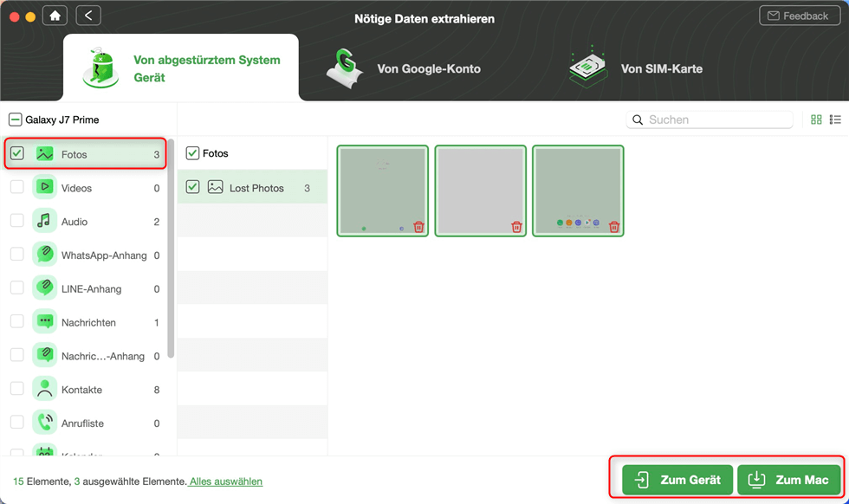
Task: Uncheck the Fotos checkbox in sidebar
Action: [x=17, y=154]
